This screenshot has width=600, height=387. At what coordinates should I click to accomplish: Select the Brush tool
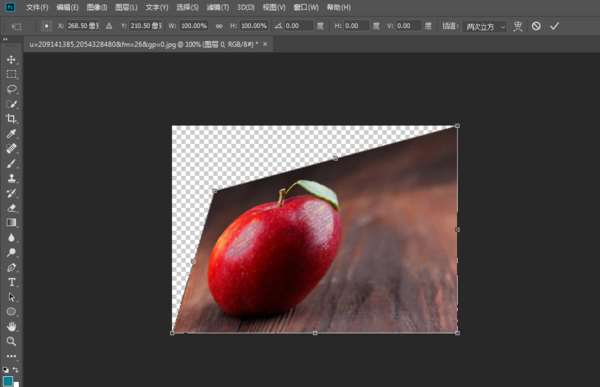[x=11, y=163]
